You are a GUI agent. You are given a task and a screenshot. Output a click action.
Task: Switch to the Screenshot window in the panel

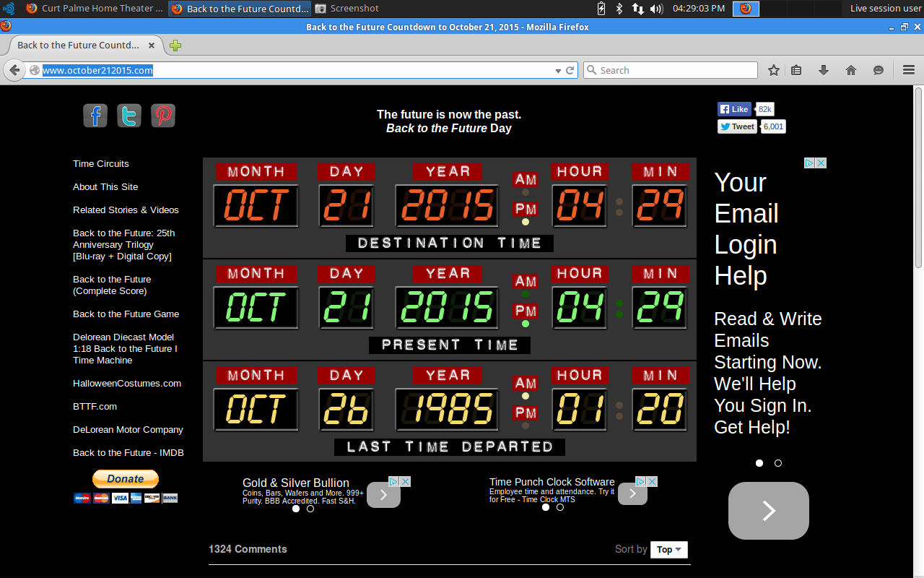348,9
